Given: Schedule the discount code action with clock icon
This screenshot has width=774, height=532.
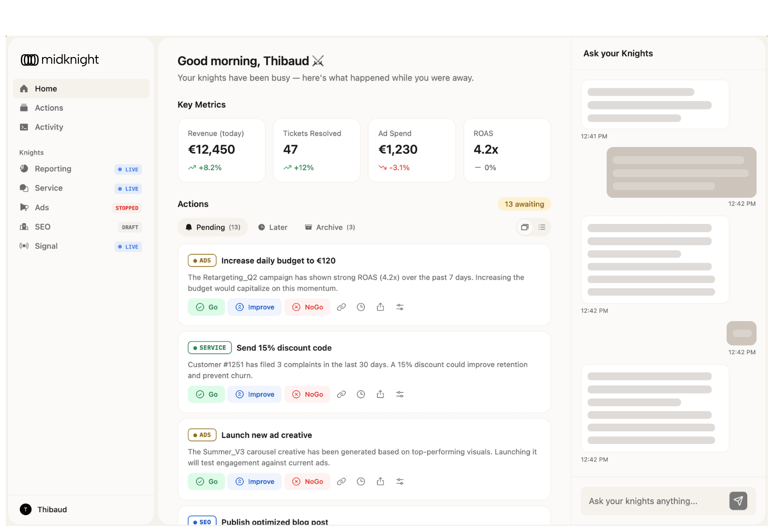Looking at the screenshot, I should pos(361,394).
